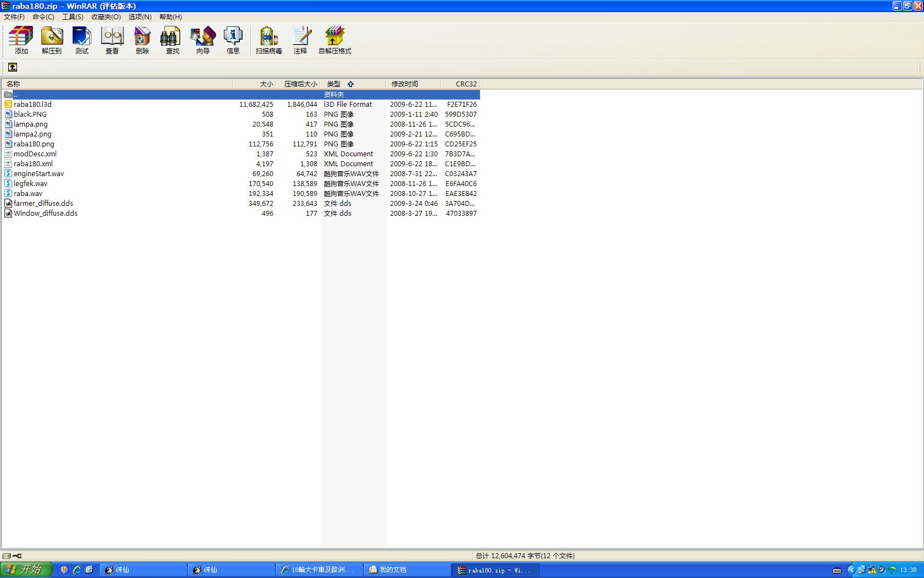Open the 帮助(H) menu
Viewport: 924px width, 578px height.
(170, 17)
